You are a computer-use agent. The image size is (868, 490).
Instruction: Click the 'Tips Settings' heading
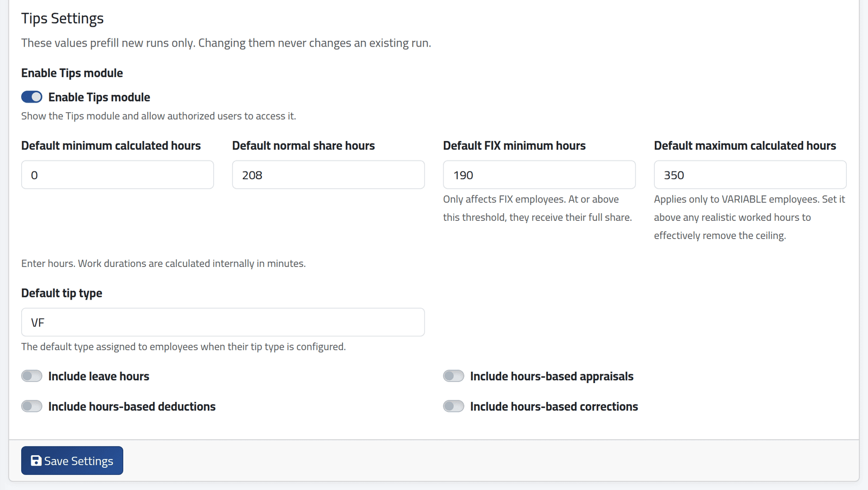[62, 18]
